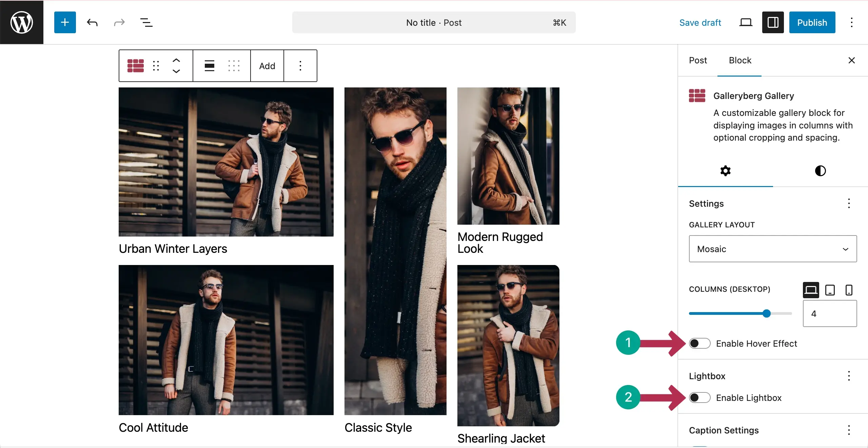Open the block inserter with the plus icon
868x448 pixels.
click(65, 22)
